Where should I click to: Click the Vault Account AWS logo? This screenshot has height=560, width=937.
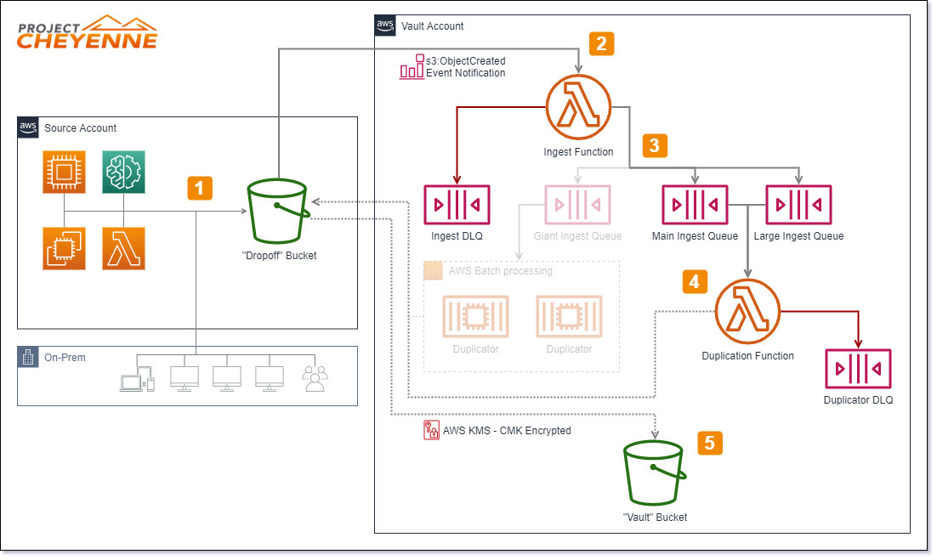[385, 25]
